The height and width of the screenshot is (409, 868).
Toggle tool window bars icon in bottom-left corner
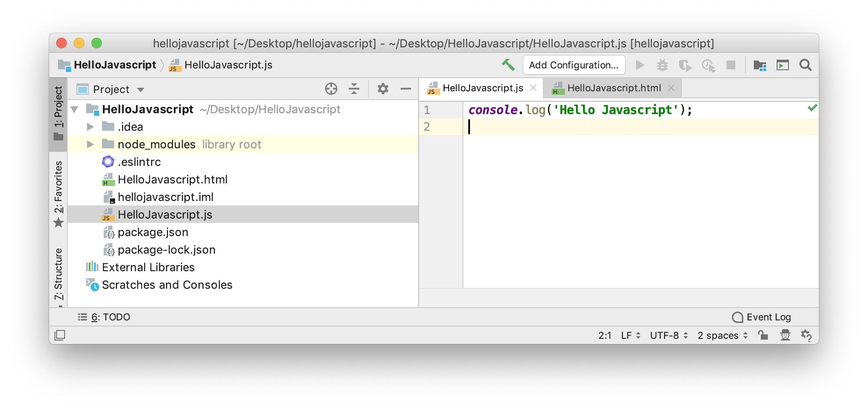tap(60, 335)
